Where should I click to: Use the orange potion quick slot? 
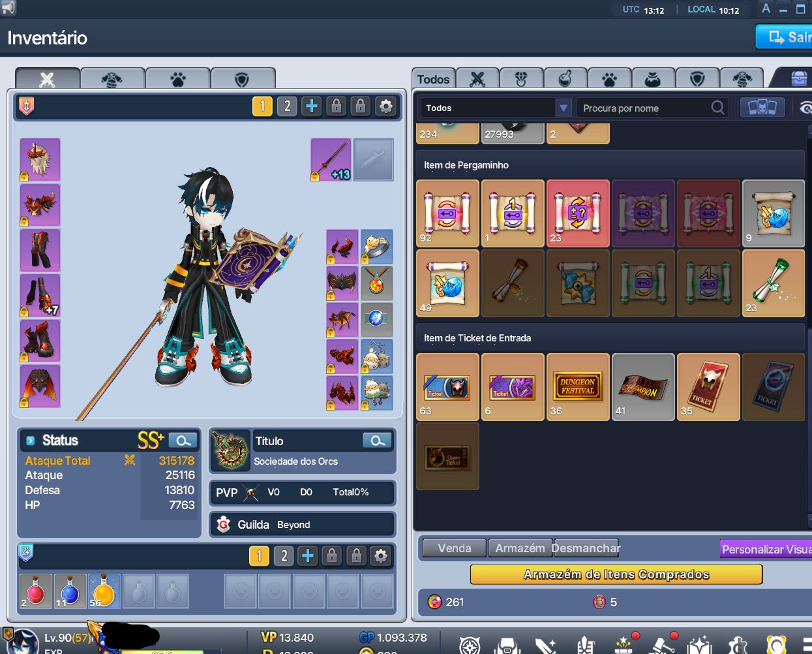pyautogui.click(x=104, y=591)
